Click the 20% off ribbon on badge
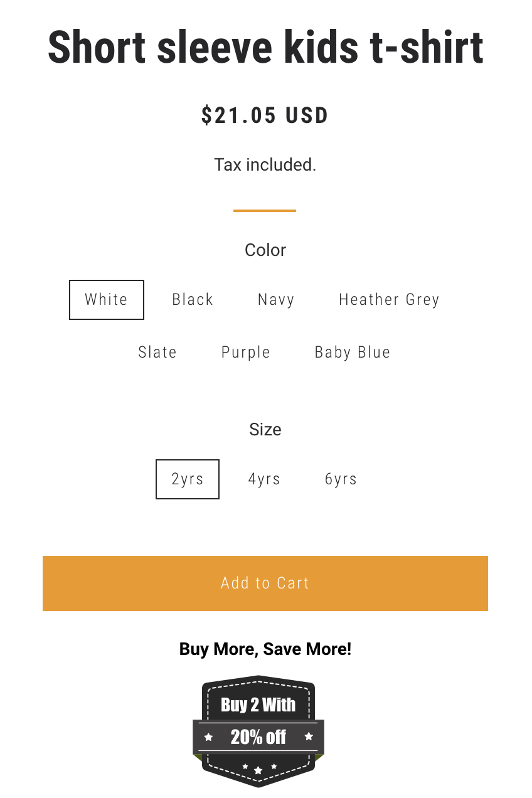Screen dimensions: 532x798 pos(258,737)
